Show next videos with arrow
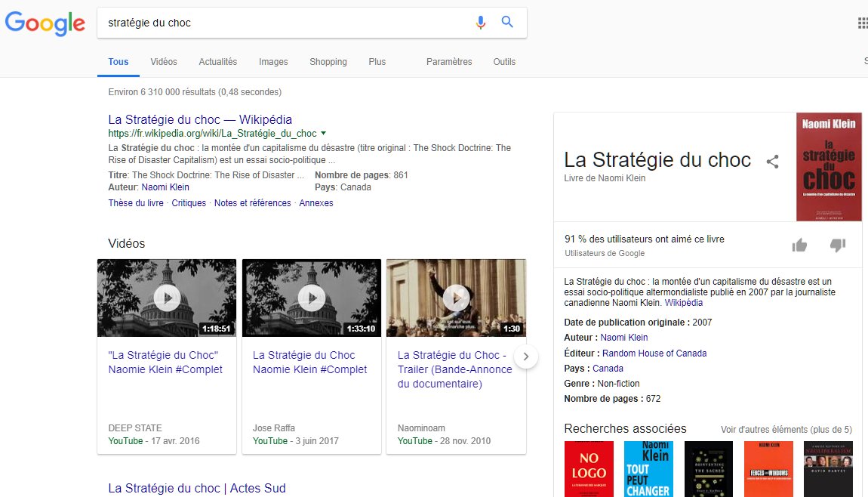This screenshot has height=497, width=868. [x=526, y=357]
